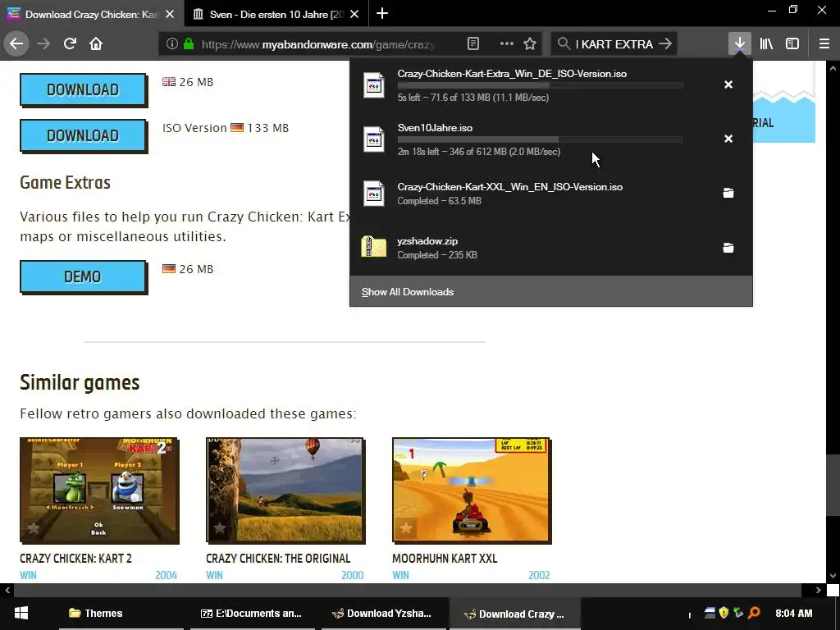Click the Kart-Extra ISO file icon

[374, 85]
